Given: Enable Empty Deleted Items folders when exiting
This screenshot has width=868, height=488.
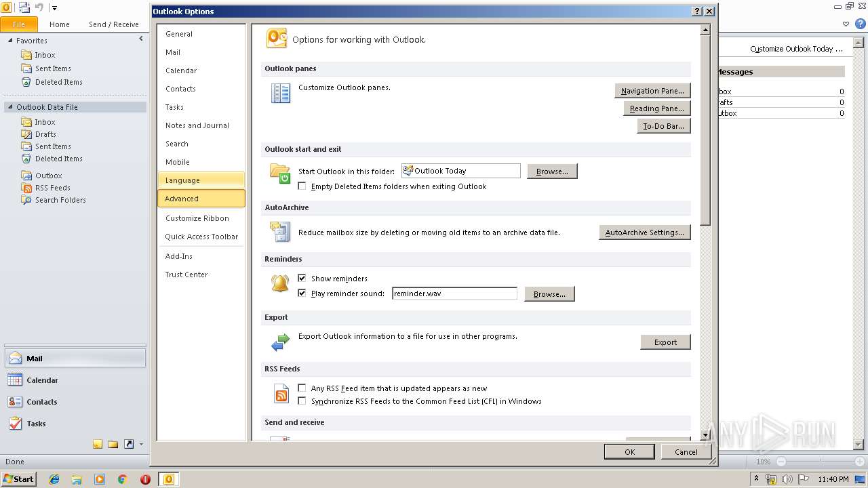Looking at the screenshot, I should (302, 186).
